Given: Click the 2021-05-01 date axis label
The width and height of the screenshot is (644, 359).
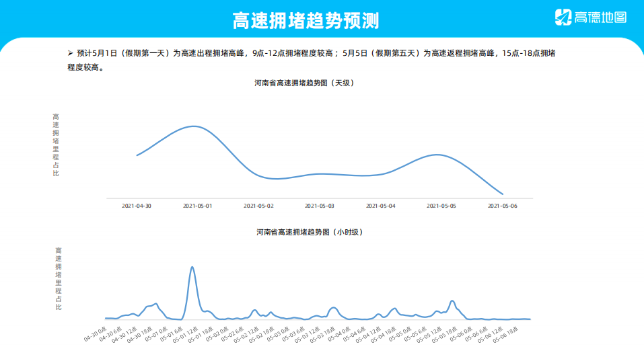Looking at the screenshot, I should pos(198,206).
